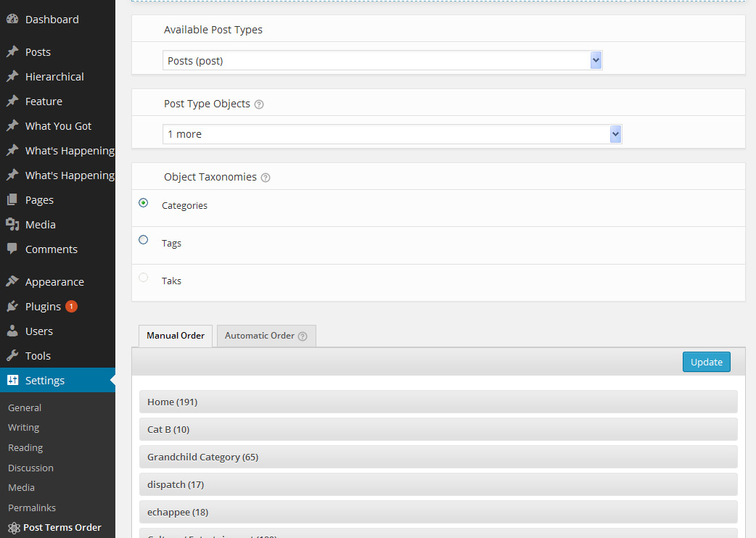This screenshot has height=538, width=756.
Task: Go to Writing settings
Action: pyautogui.click(x=24, y=427)
